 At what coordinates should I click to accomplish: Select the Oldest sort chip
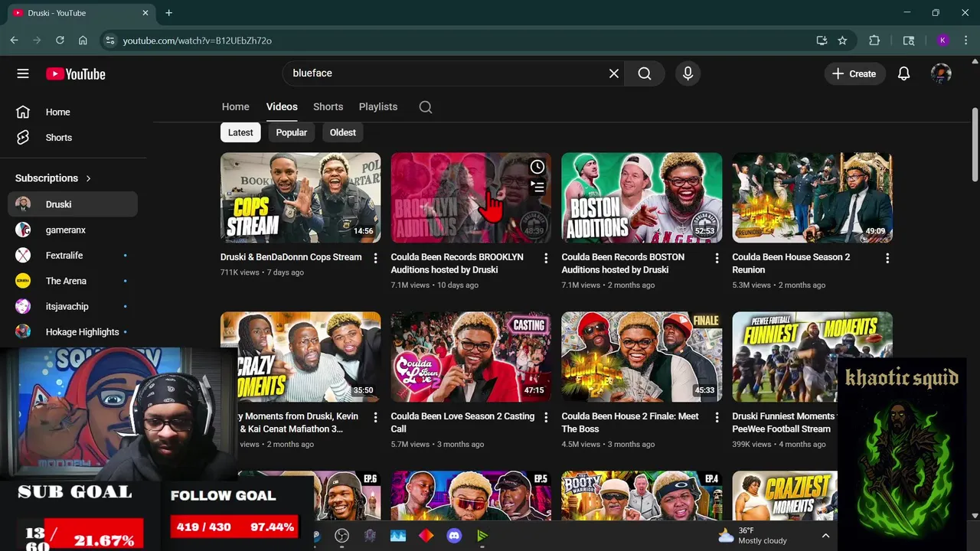pos(343,132)
